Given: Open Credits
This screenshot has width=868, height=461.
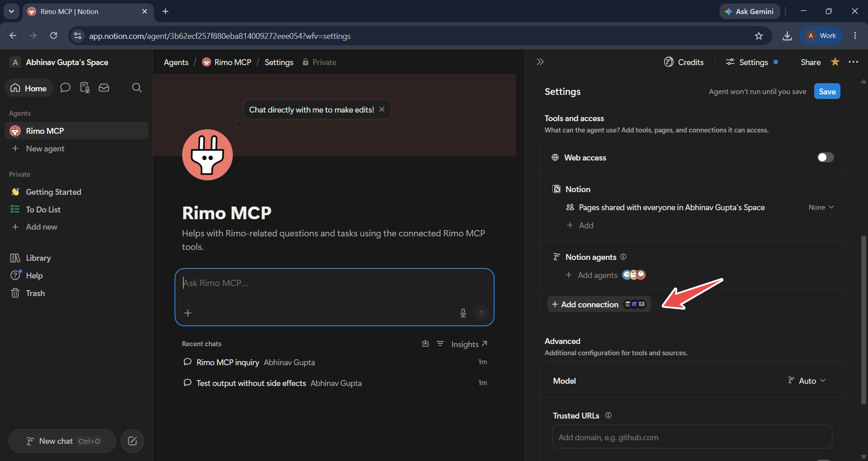Looking at the screenshot, I should click(684, 62).
